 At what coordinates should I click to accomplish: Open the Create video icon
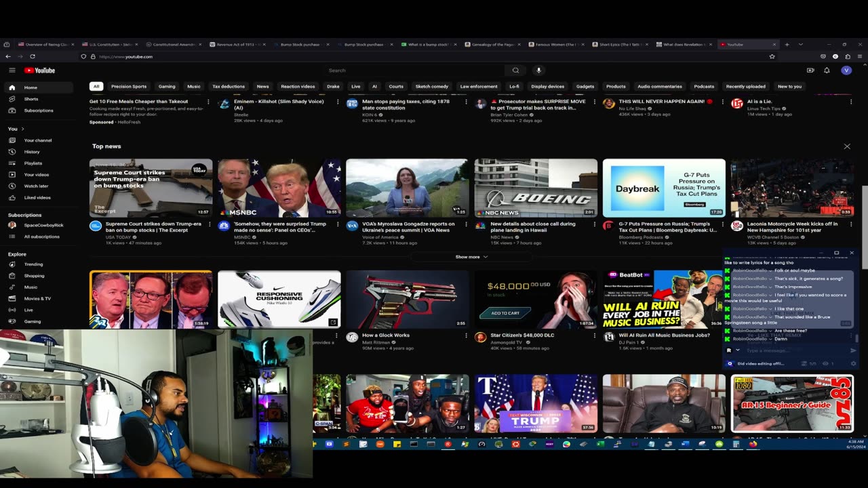point(810,70)
